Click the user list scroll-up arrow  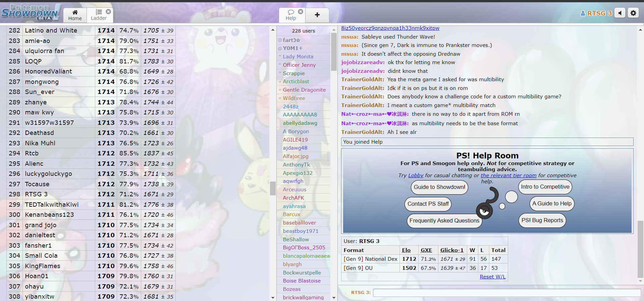[334, 30]
